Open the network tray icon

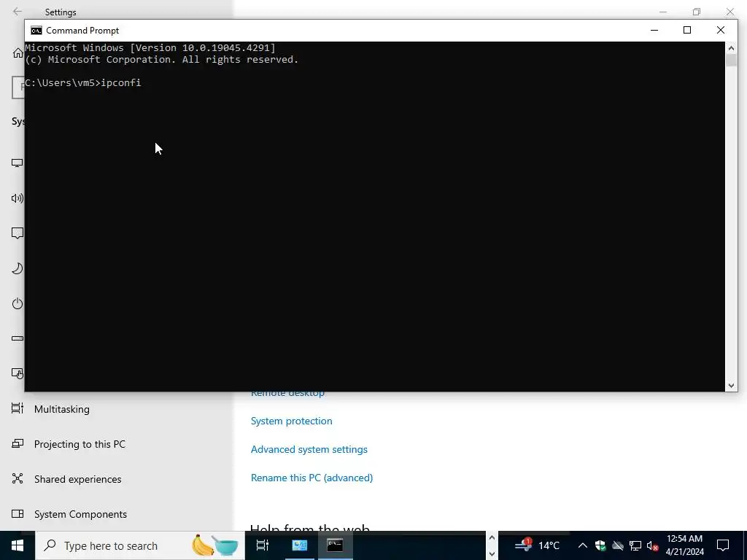(x=635, y=545)
